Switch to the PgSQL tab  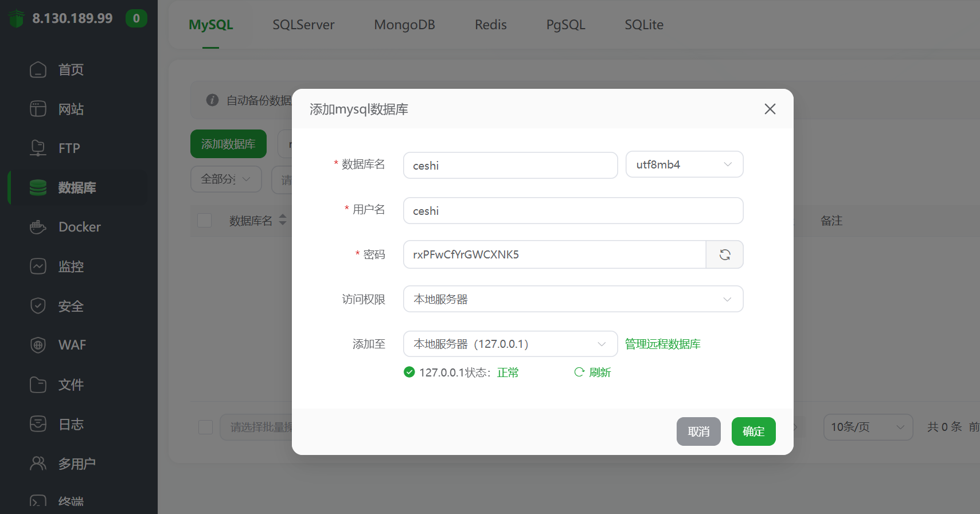coord(565,25)
